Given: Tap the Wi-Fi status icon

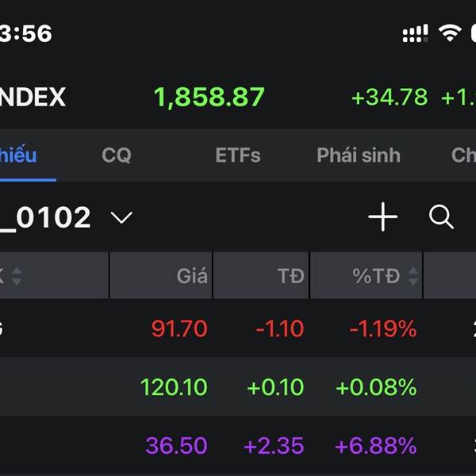Looking at the screenshot, I should pos(450,33).
